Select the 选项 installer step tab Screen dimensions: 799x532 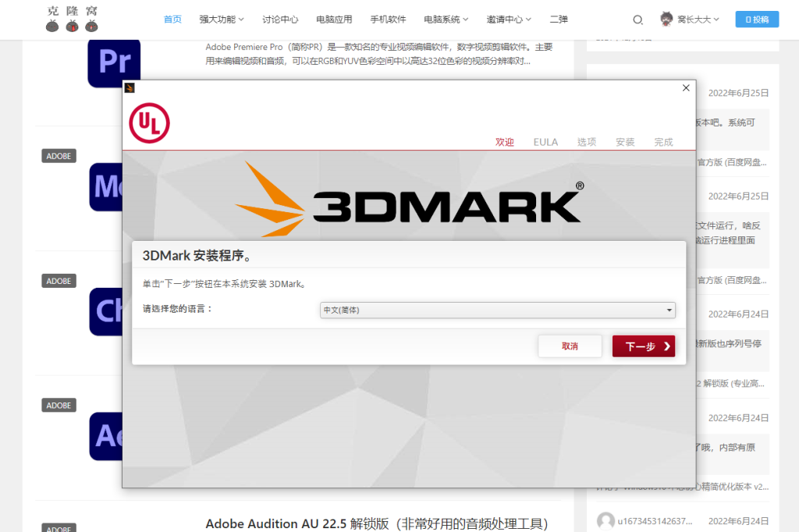(587, 142)
